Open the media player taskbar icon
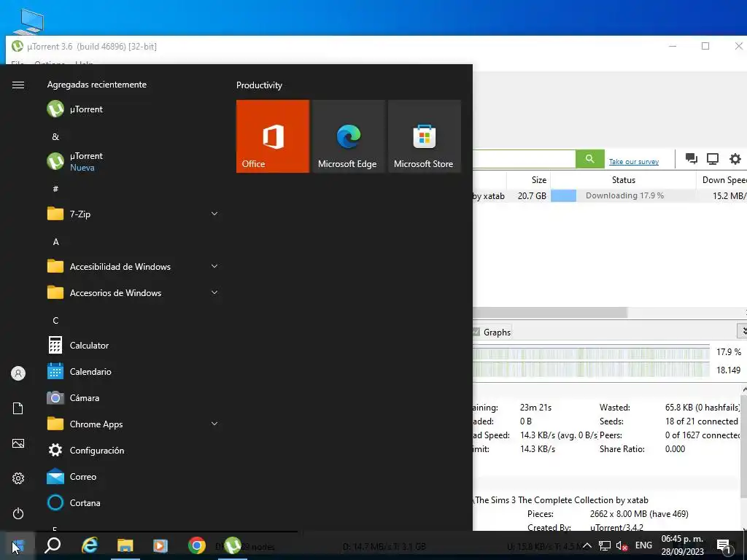The width and height of the screenshot is (747, 560). tap(160, 545)
